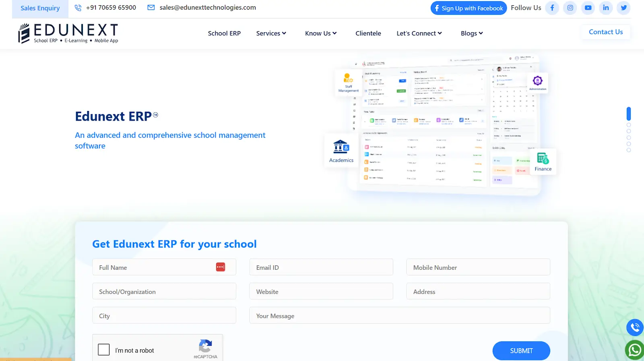Screen dimensions: 644x361
Task: Open the Clientele menu item
Action: click(x=368, y=33)
